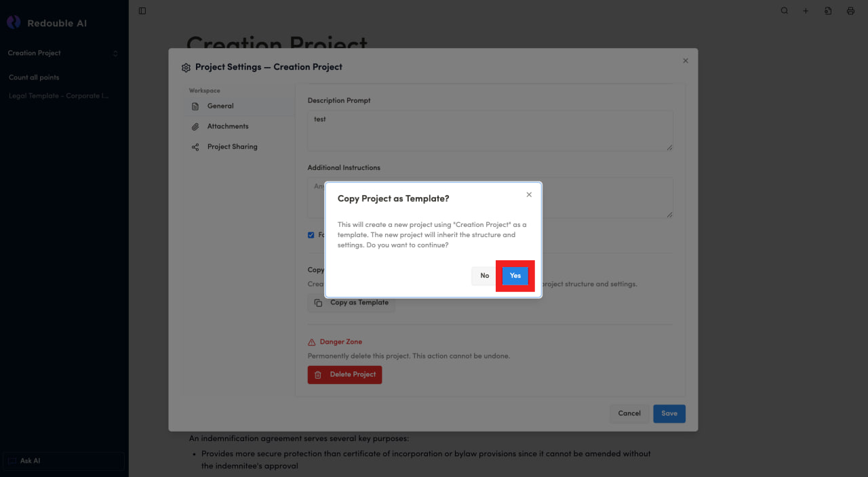
Task: Click the Redouble AI logo icon
Action: (x=14, y=23)
